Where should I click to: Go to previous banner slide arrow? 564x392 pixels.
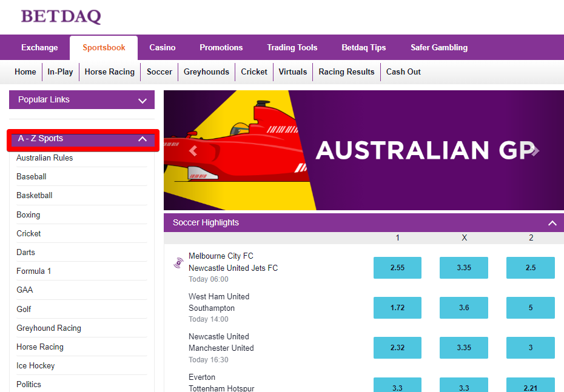193,151
